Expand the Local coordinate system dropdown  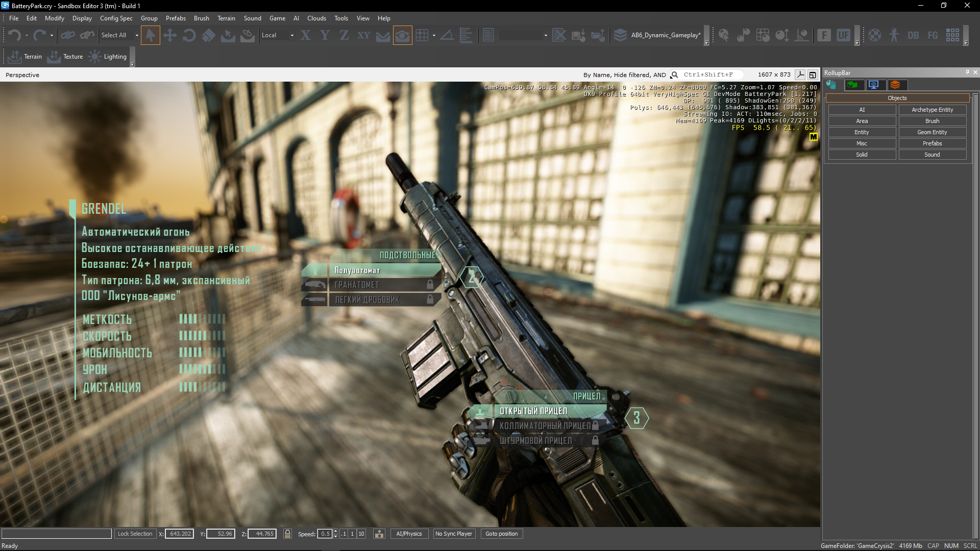pos(292,35)
